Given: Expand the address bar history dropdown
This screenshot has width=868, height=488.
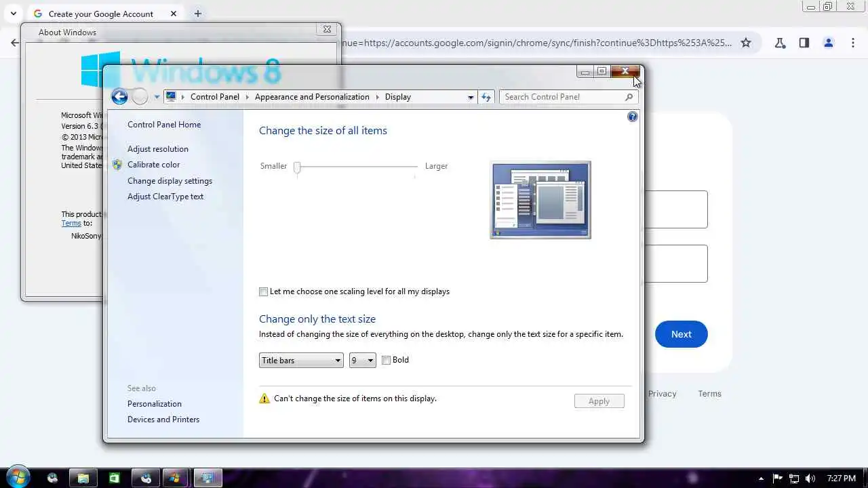Looking at the screenshot, I should (471, 97).
